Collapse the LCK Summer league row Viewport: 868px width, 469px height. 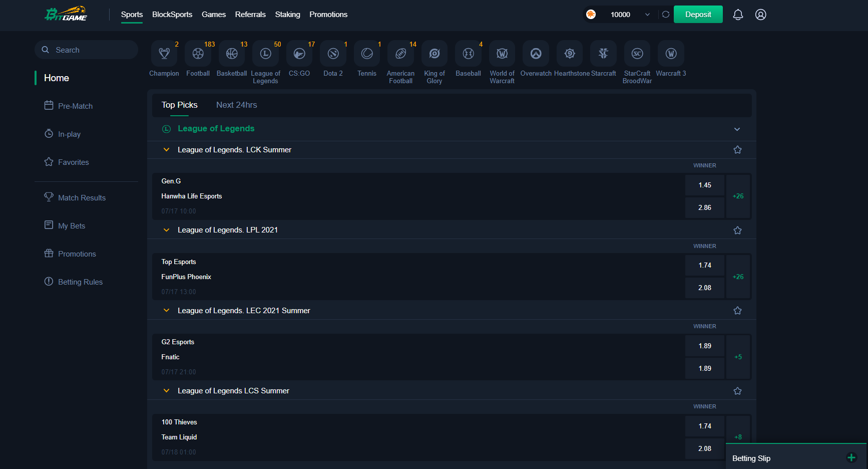(166, 150)
